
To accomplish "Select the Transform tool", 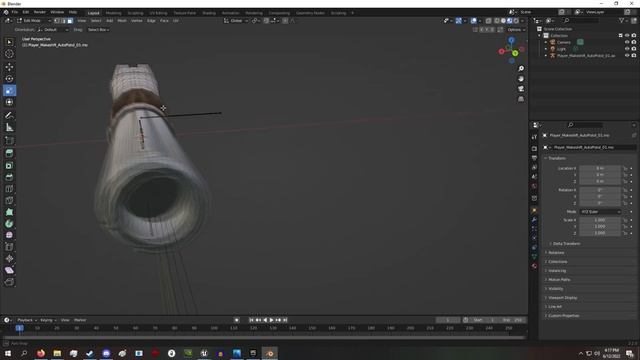I will click(9, 102).
